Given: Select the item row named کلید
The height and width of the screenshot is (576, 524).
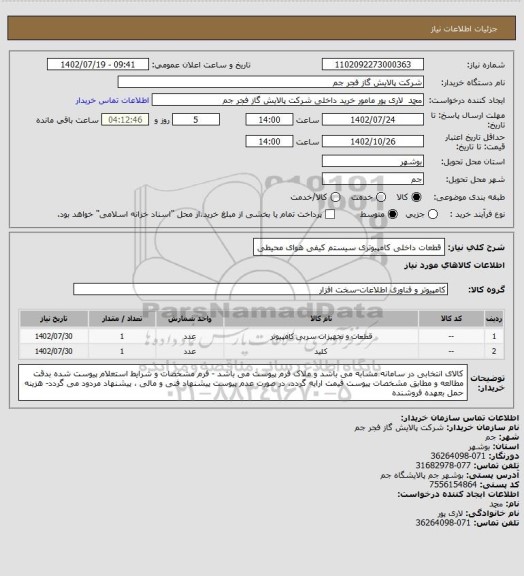Looking at the screenshot, I should tap(261, 352).
